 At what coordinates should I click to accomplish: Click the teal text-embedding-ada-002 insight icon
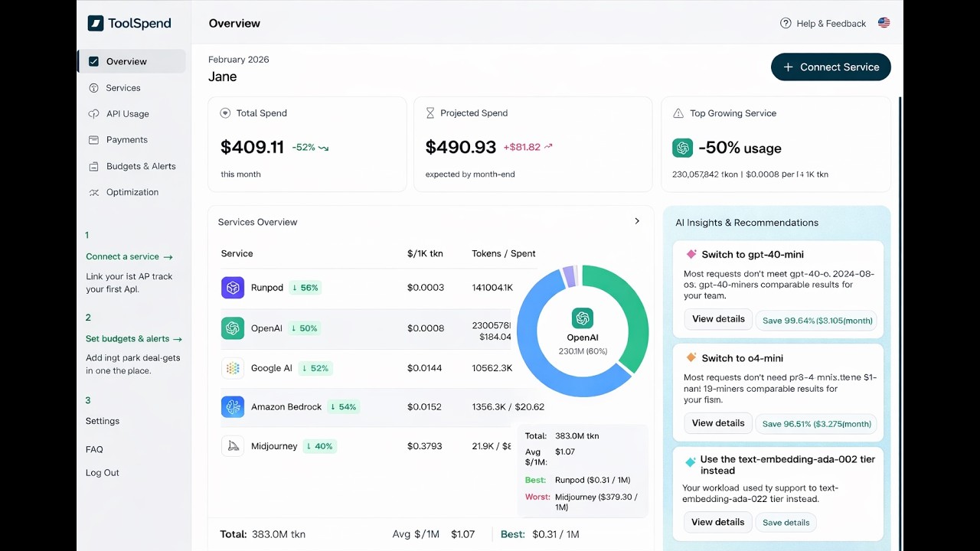691,462
